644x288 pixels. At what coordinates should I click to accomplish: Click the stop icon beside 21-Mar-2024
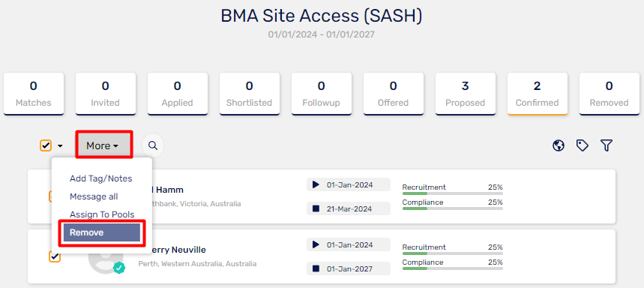tap(316, 208)
